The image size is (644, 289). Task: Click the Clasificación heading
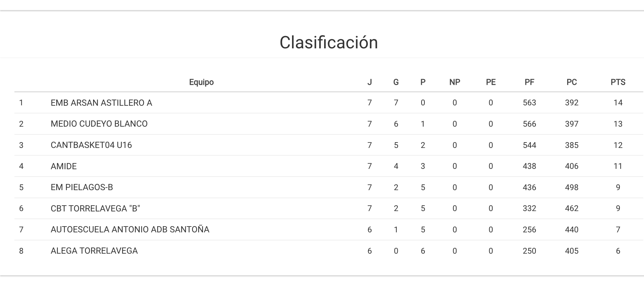(328, 43)
